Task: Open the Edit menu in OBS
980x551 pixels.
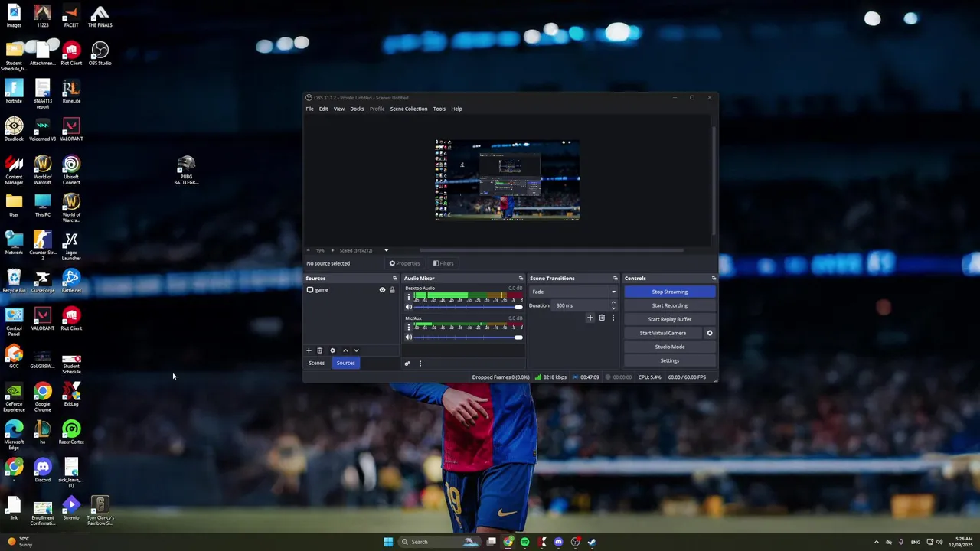Action: click(324, 109)
